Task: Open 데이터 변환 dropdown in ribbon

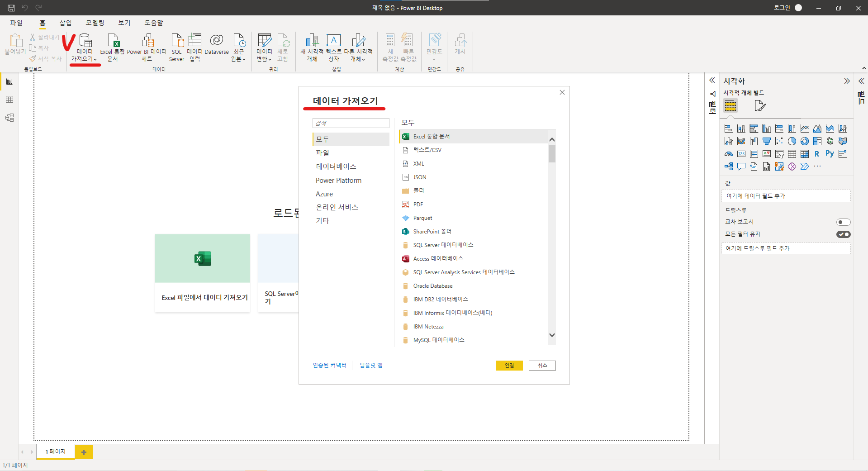Action: coord(265,48)
